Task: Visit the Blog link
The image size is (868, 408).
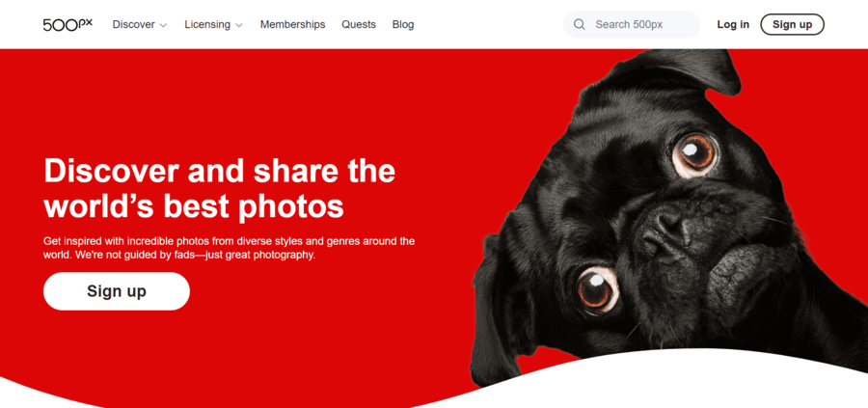Action: pos(403,24)
